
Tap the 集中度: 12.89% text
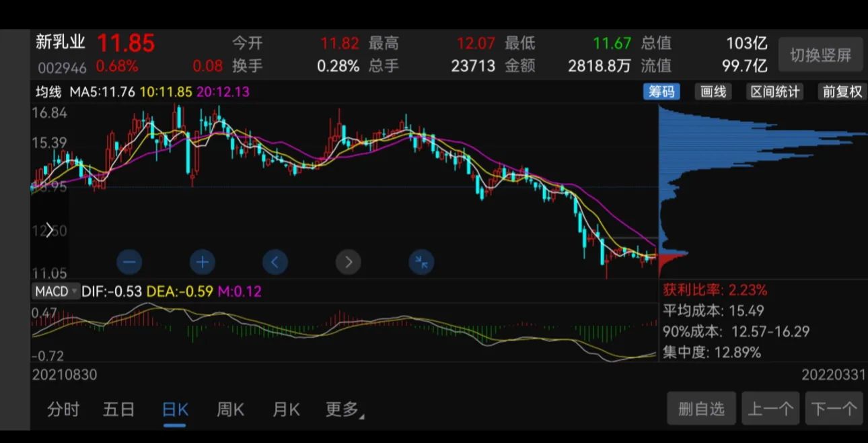(712, 352)
